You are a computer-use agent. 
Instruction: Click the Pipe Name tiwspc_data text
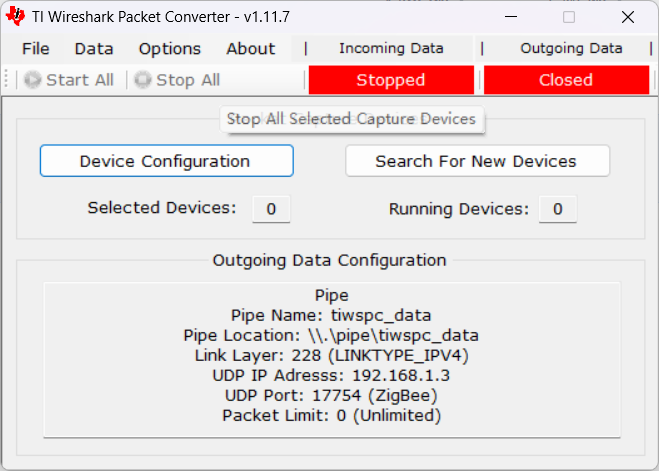pos(331,315)
